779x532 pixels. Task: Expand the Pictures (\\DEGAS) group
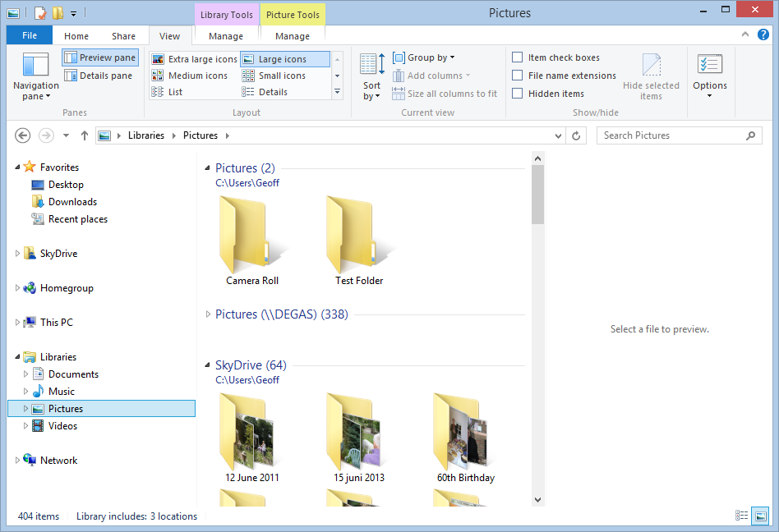tap(208, 314)
